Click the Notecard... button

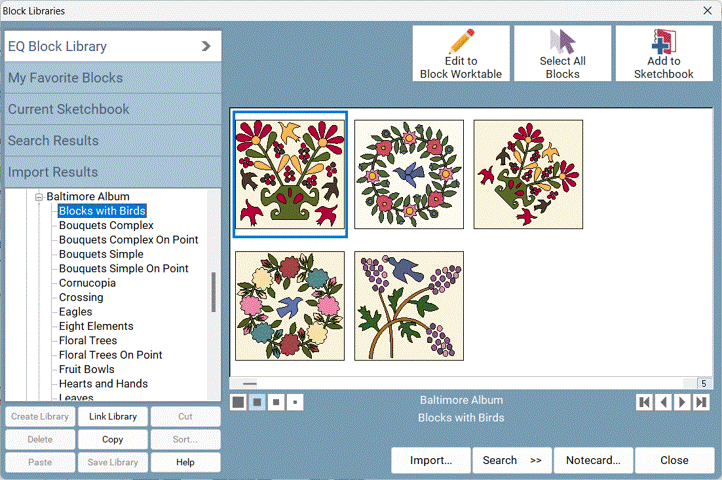[593, 461]
